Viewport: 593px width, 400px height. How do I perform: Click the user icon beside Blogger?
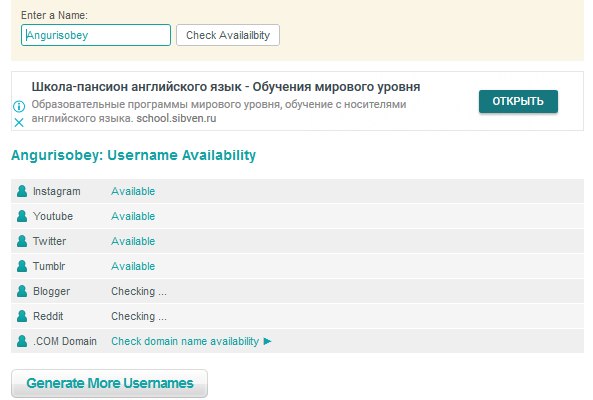(x=22, y=291)
